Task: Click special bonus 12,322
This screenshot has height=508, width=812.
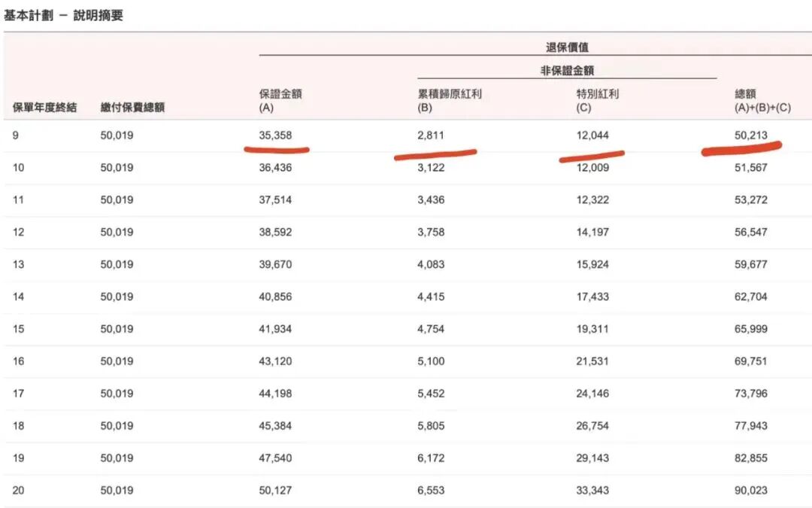Action: [592, 199]
